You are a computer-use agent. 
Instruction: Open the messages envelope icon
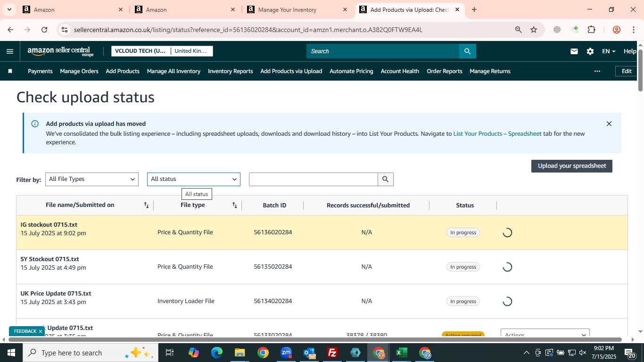click(574, 51)
